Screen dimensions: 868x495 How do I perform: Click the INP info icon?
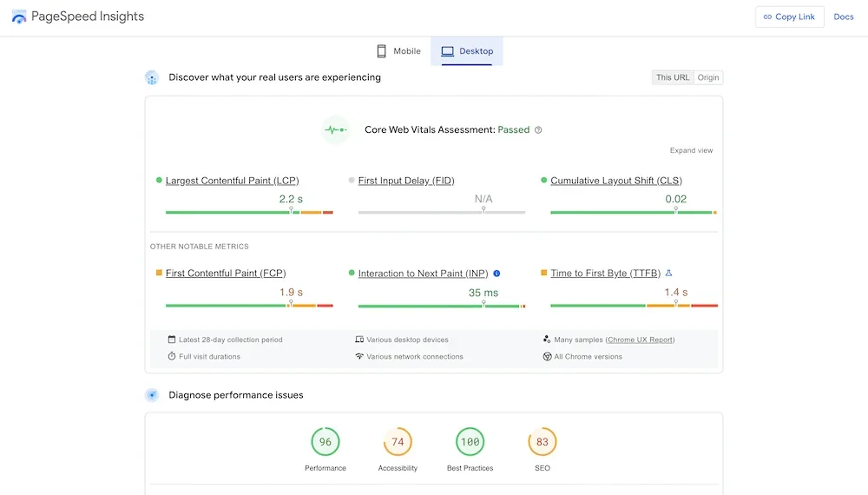point(496,274)
